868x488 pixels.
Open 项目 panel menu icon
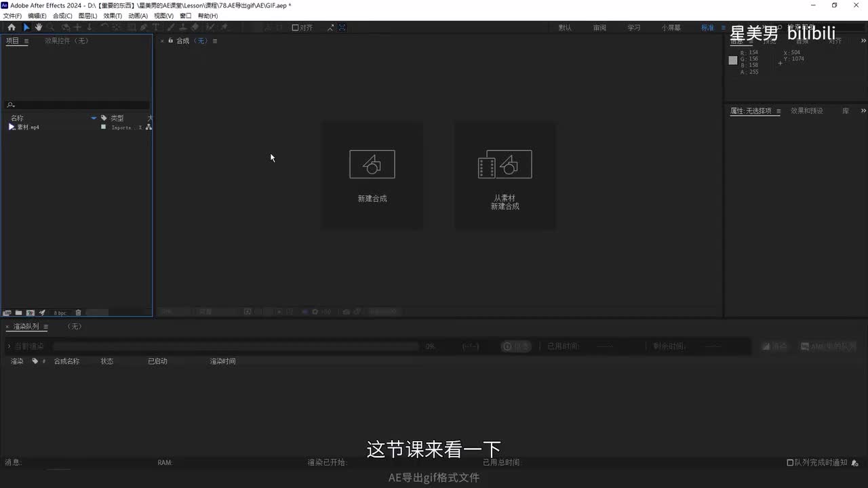tap(26, 41)
